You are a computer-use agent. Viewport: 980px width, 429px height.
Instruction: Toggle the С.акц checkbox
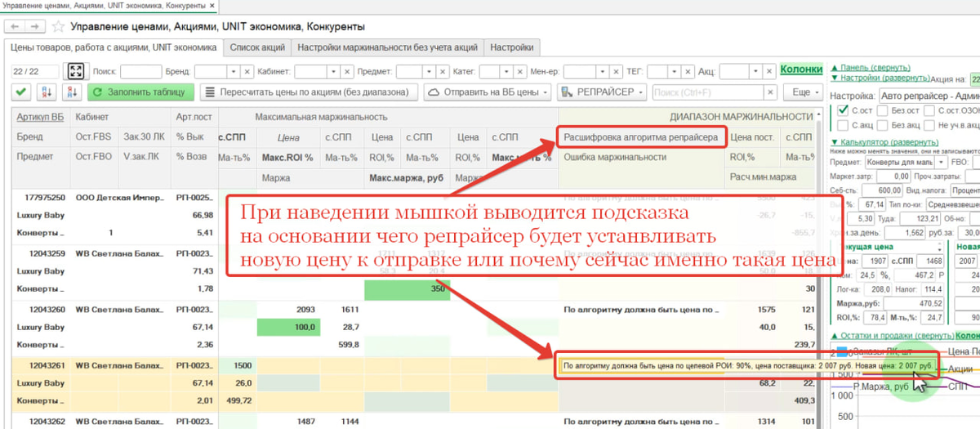pos(842,125)
